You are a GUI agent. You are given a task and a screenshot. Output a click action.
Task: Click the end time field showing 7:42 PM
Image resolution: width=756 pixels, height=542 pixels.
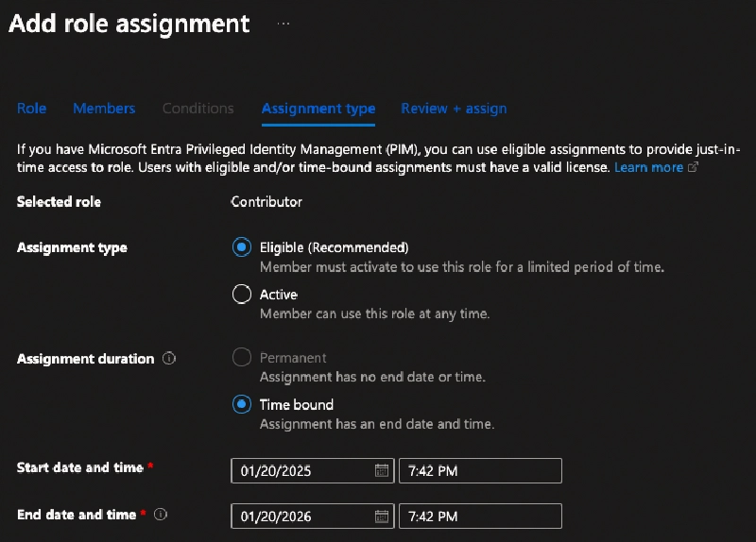480,517
